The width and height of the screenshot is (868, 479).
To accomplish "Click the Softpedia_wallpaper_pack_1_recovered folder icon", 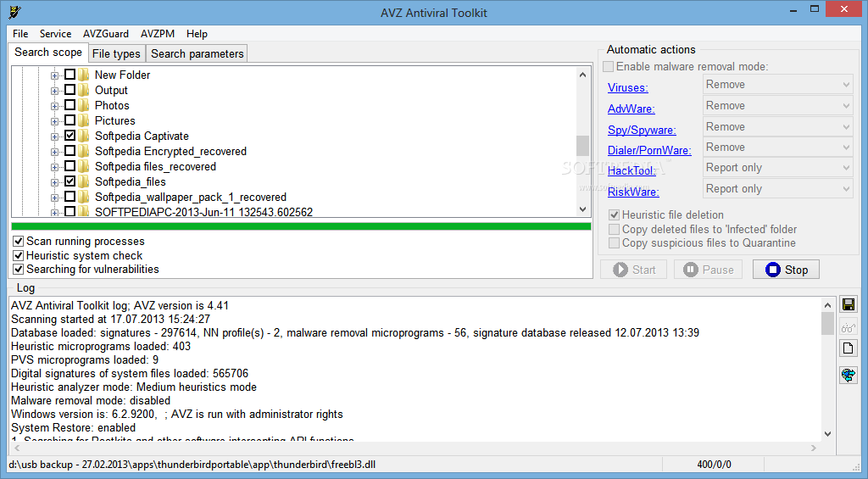I will 84,197.
